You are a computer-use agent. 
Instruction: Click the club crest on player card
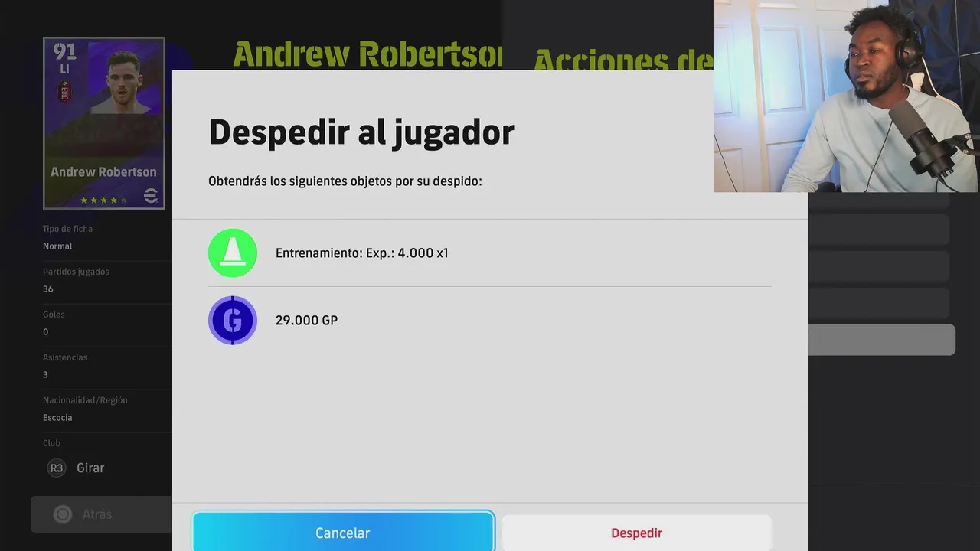[x=64, y=91]
